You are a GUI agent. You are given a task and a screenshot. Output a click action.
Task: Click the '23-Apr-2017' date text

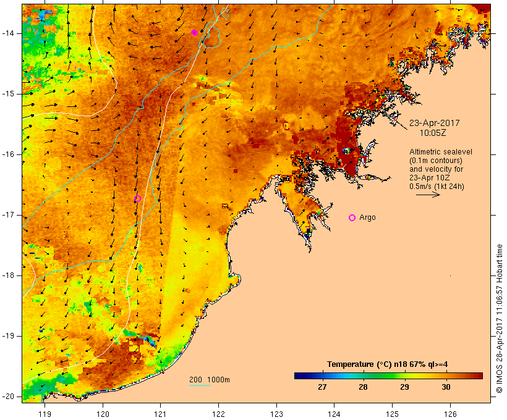[x=434, y=123]
